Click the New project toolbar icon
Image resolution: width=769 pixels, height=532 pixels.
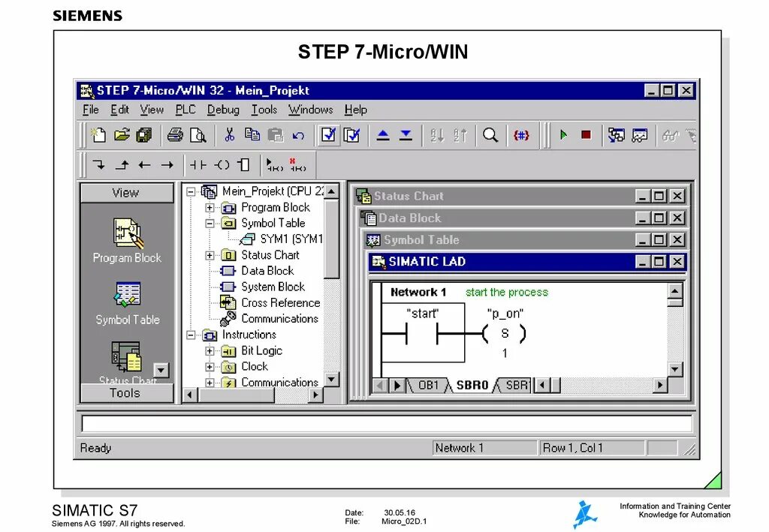tap(98, 135)
